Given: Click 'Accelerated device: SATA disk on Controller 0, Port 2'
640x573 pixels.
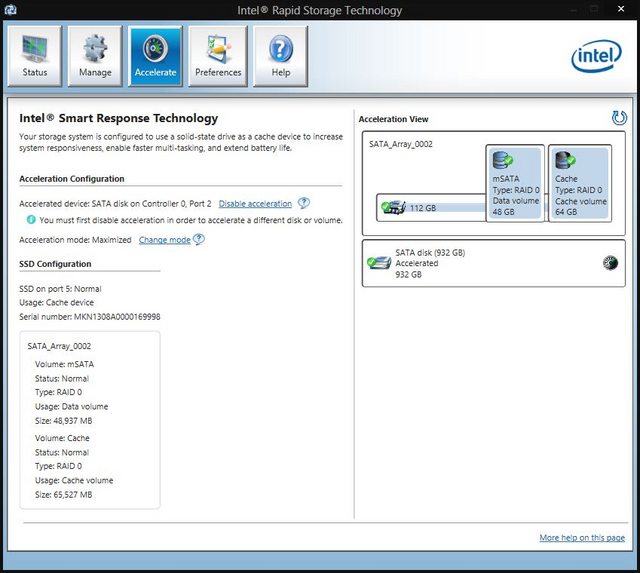Looking at the screenshot, I should [x=115, y=204].
